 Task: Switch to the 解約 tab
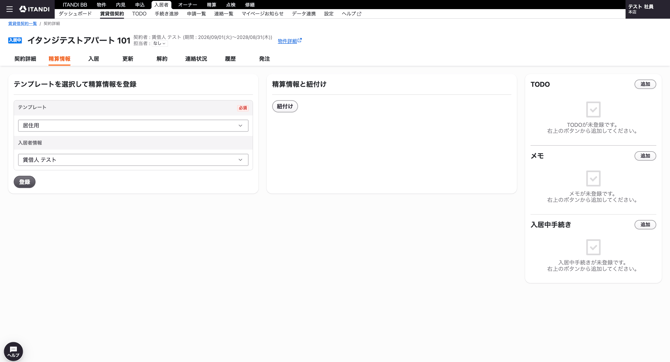tap(162, 59)
